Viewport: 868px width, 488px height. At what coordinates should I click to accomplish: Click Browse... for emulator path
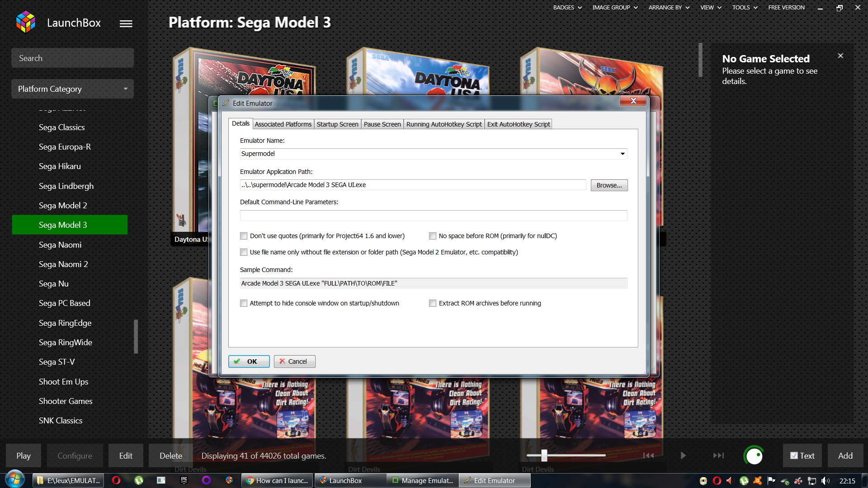click(609, 185)
